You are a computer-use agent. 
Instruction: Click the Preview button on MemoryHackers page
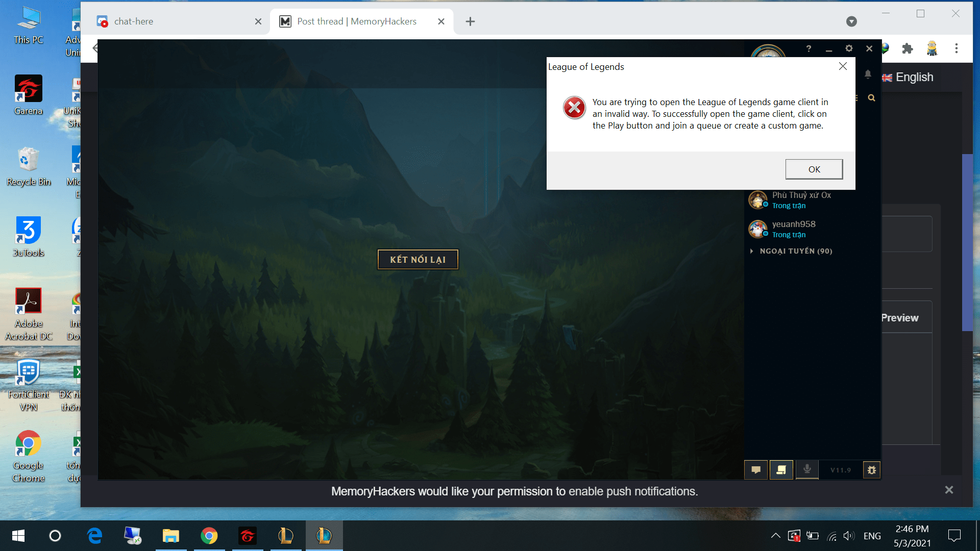pyautogui.click(x=900, y=318)
